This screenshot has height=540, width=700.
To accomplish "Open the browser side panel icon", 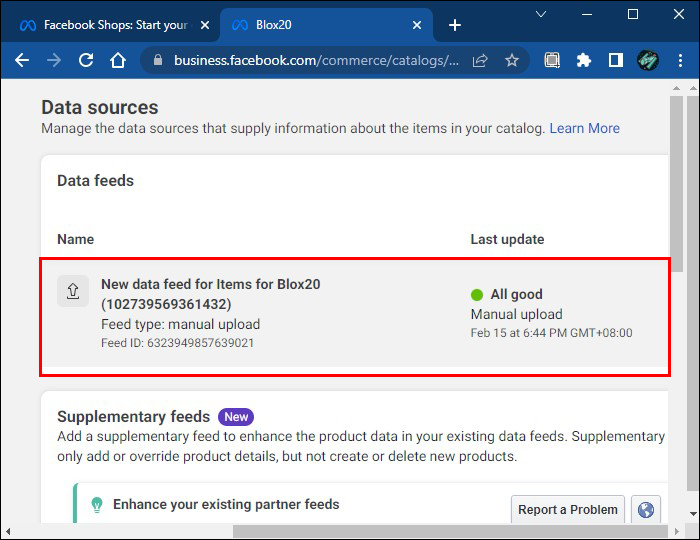I will point(616,60).
